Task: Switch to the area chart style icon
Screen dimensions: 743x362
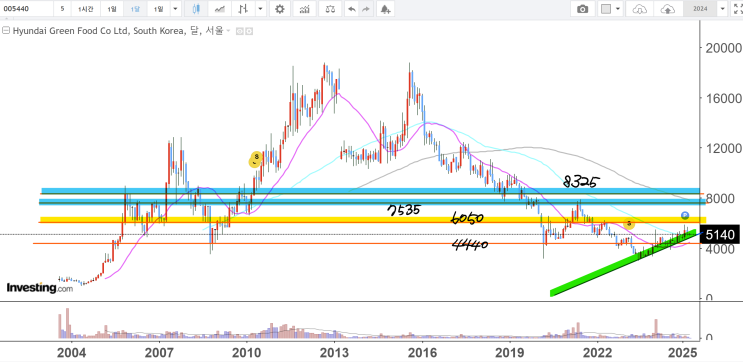Action: pos(220,9)
